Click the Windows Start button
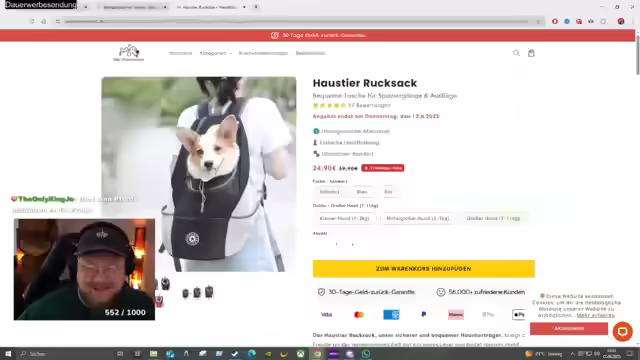The image size is (640, 360). (x=8, y=354)
